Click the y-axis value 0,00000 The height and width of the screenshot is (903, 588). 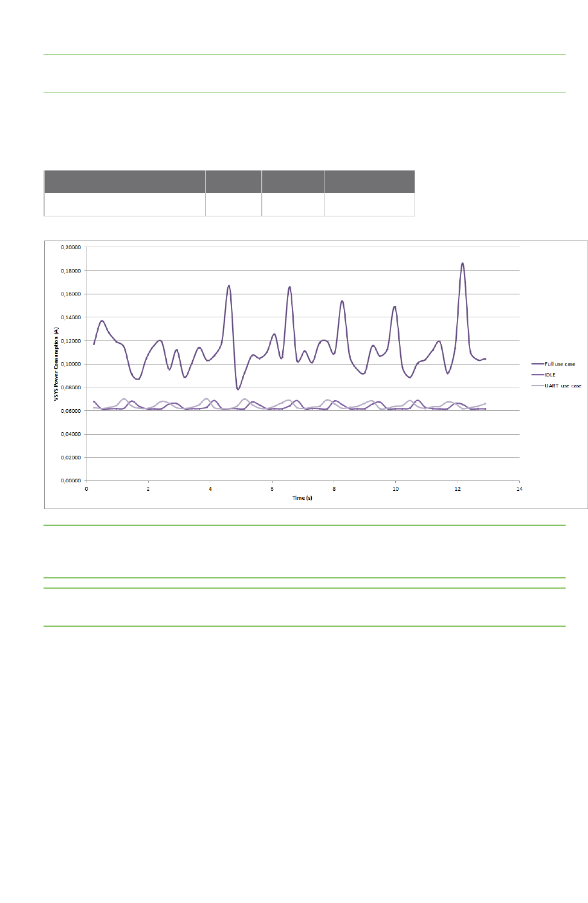[71, 481]
